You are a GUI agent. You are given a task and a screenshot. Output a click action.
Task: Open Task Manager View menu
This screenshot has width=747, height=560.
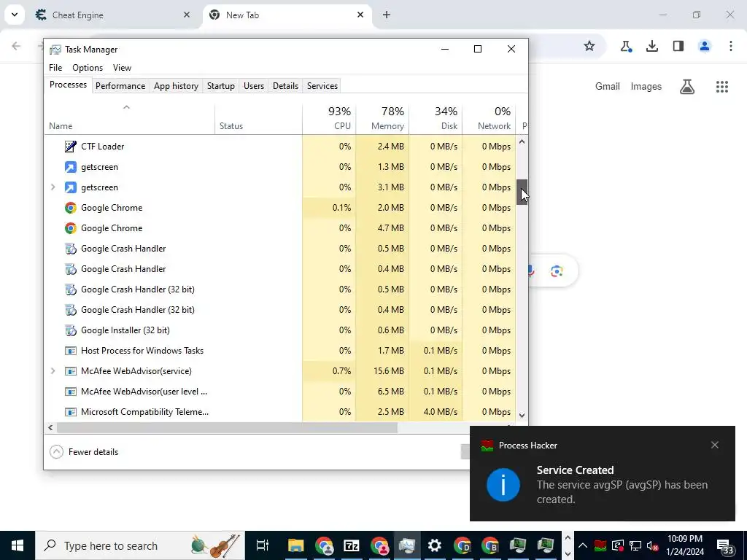[x=122, y=68]
